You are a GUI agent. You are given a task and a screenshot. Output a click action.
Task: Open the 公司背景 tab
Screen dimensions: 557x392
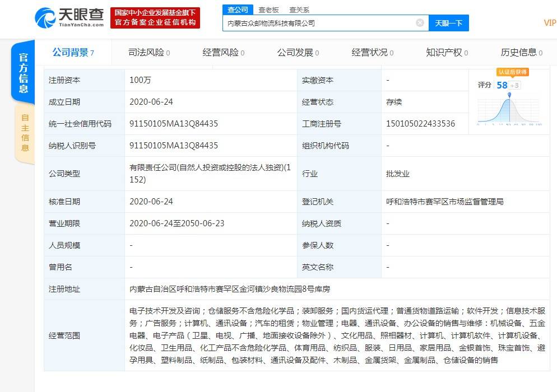click(x=71, y=52)
